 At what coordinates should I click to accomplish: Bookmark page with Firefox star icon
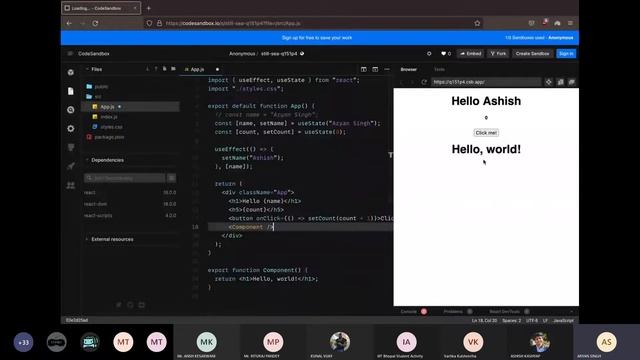click(x=477, y=23)
